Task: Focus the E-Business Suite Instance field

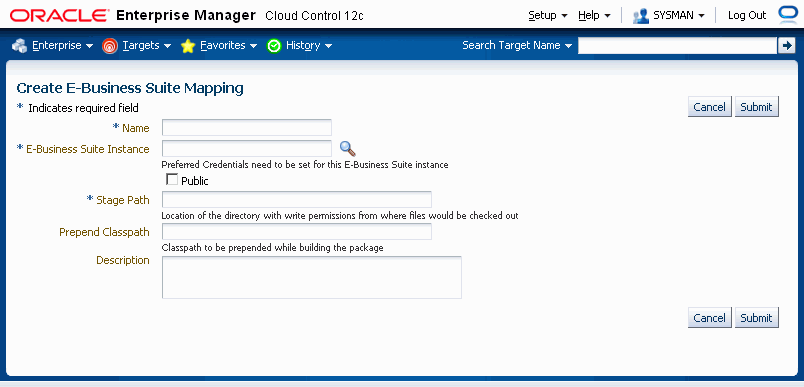Action: pyautogui.click(x=247, y=149)
